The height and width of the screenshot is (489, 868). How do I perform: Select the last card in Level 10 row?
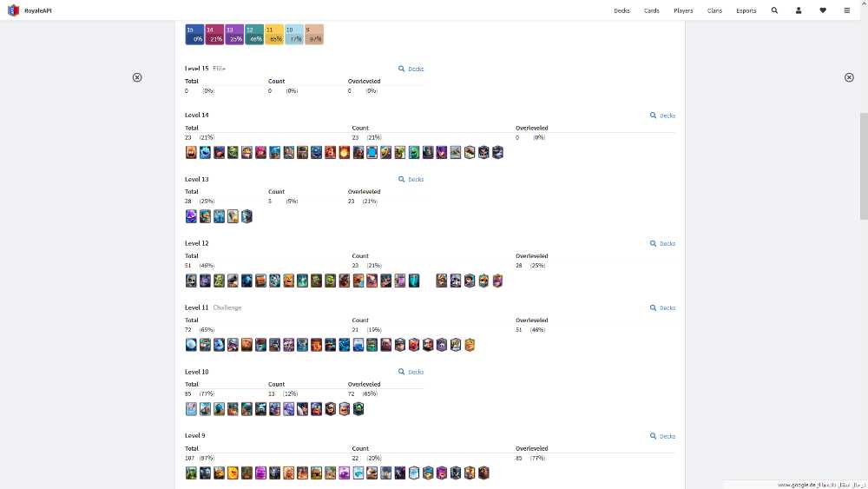358,409
